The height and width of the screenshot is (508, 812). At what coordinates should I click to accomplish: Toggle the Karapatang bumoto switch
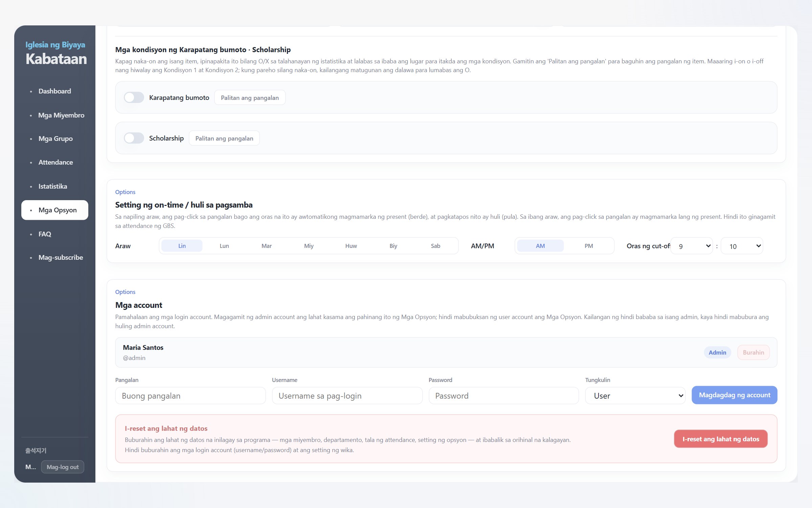[134, 98]
